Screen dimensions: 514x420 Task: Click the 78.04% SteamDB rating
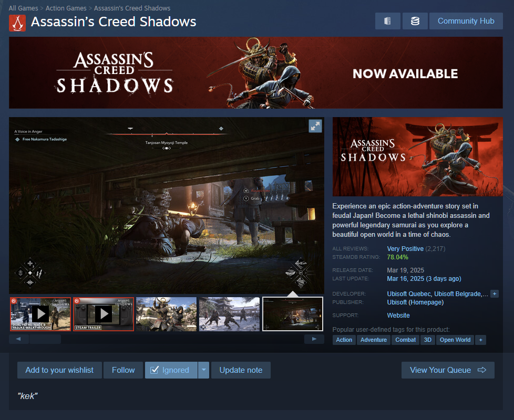pyautogui.click(x=398, y=257)
